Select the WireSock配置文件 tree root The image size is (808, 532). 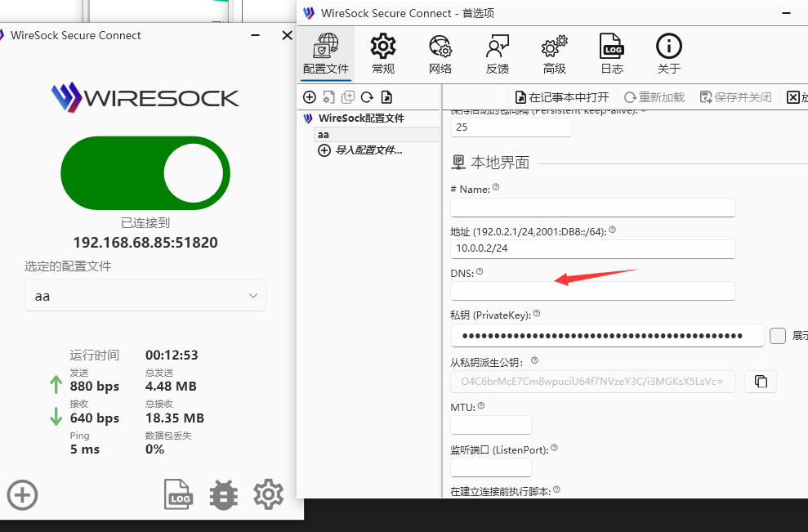coord(361,118)
